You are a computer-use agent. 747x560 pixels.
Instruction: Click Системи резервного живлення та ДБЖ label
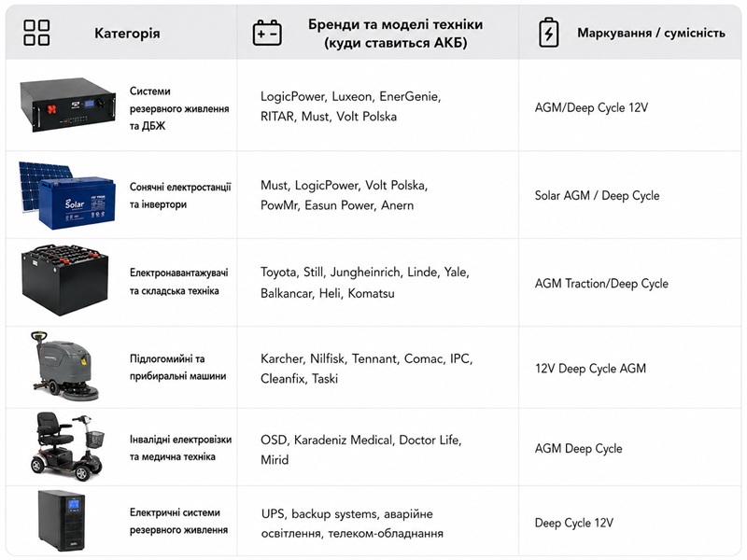coord(179,108)
